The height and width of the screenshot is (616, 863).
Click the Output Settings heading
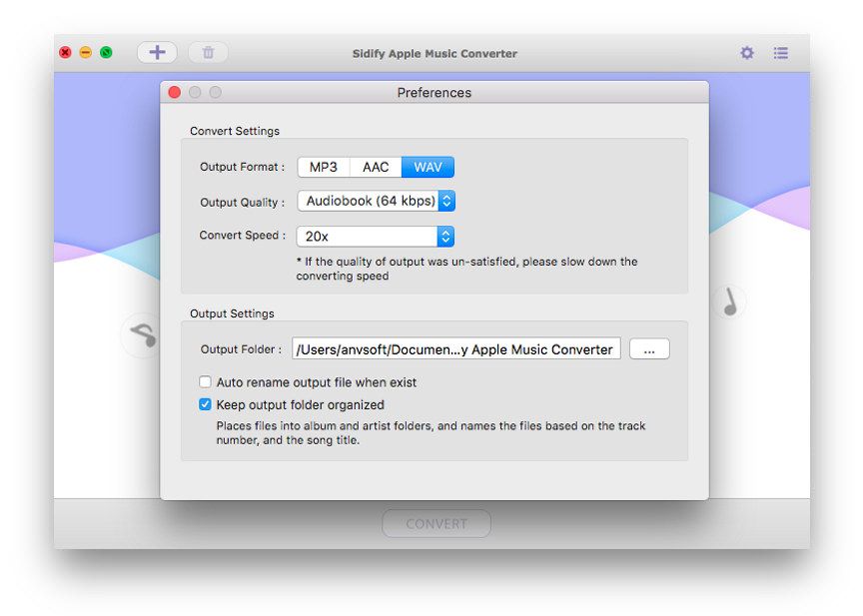tap(232, 313)
